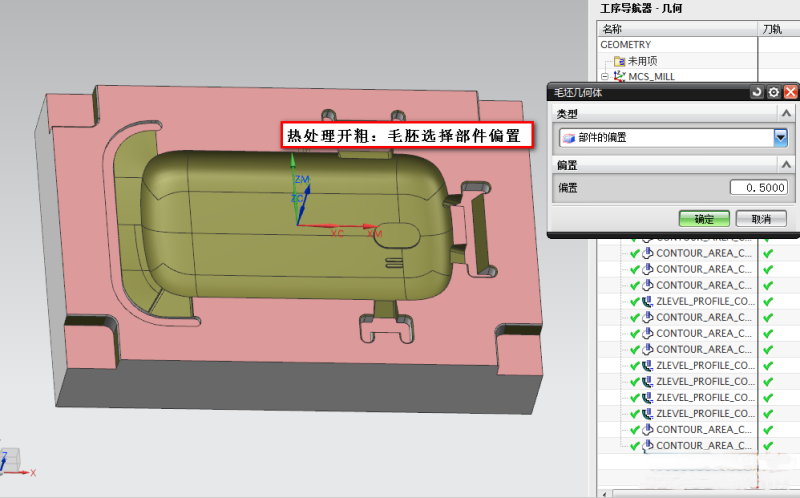The height and width of the screenshot is (498, 800).
Task: Collapse the 偏置 section header
Action: [785, 164]
